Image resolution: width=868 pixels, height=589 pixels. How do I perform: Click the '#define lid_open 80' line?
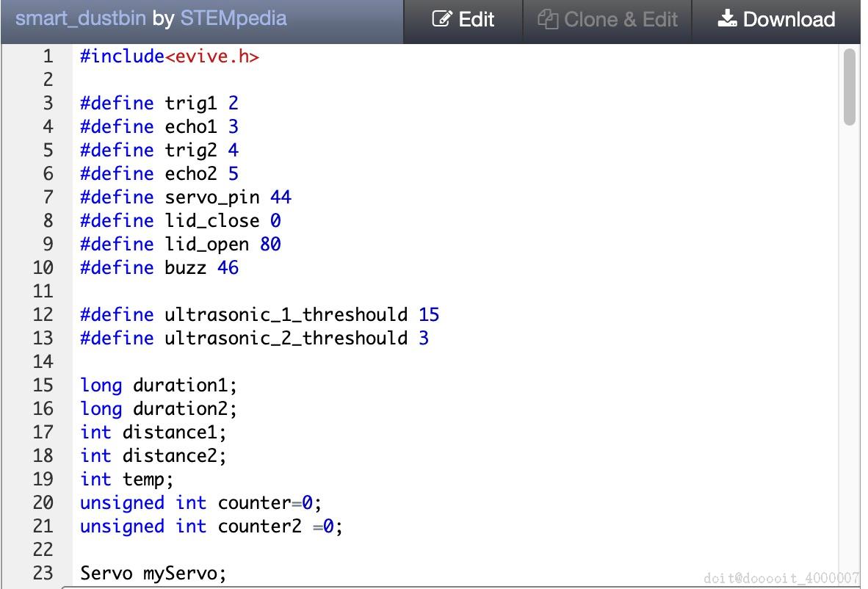point(181,244)
